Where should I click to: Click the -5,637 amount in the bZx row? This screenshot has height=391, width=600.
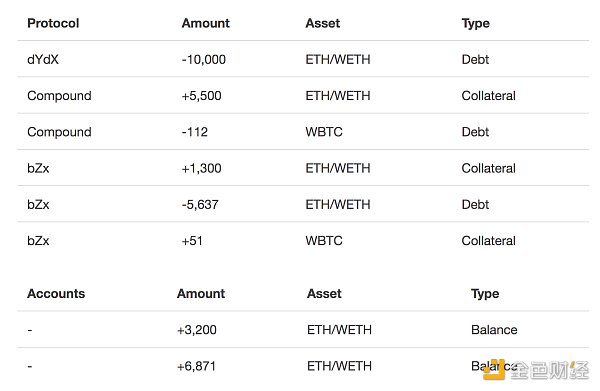(200, 204)
